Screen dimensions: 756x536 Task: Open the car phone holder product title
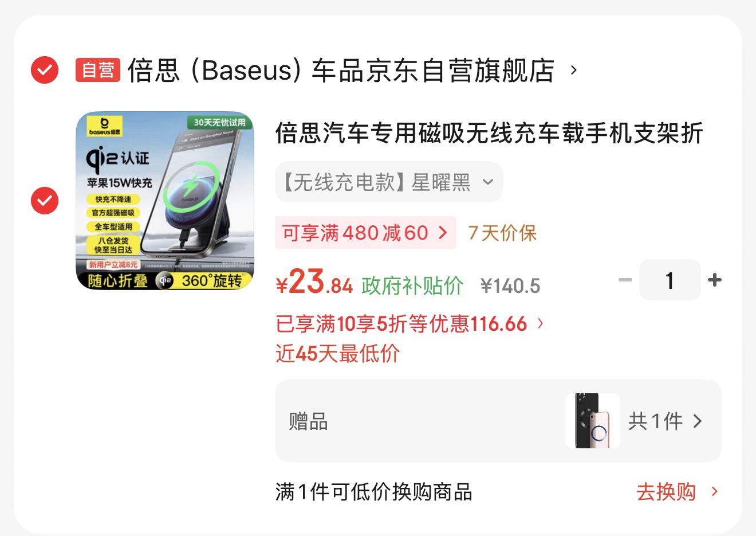click(489, 132)
